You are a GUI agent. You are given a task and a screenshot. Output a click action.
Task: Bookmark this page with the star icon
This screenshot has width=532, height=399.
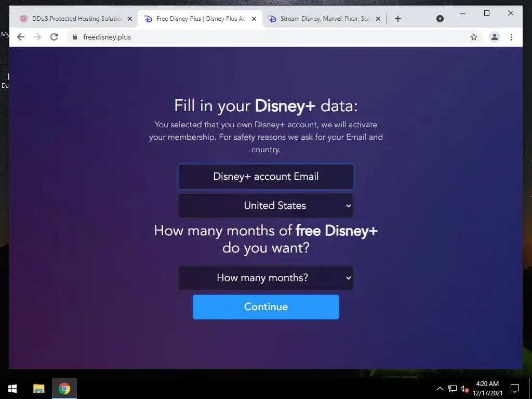(x=474, y=37)
